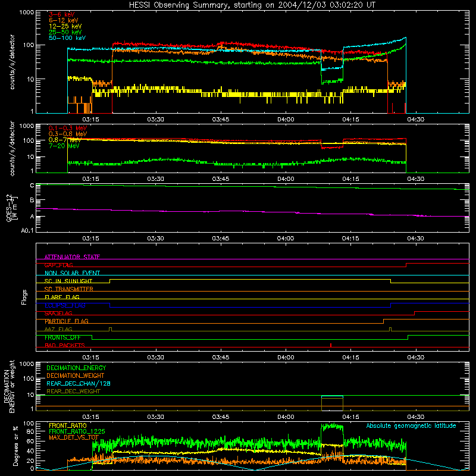Click the A0.1 tick label on GOES plot

tap(27, 231)
